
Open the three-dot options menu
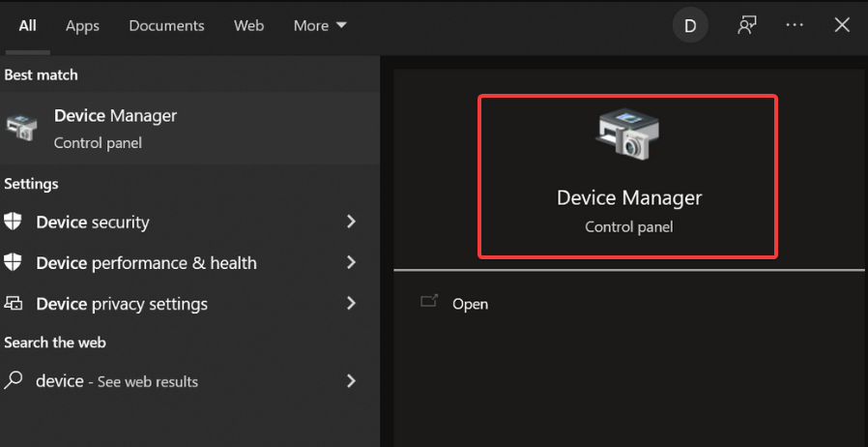[x=795, y=26]
